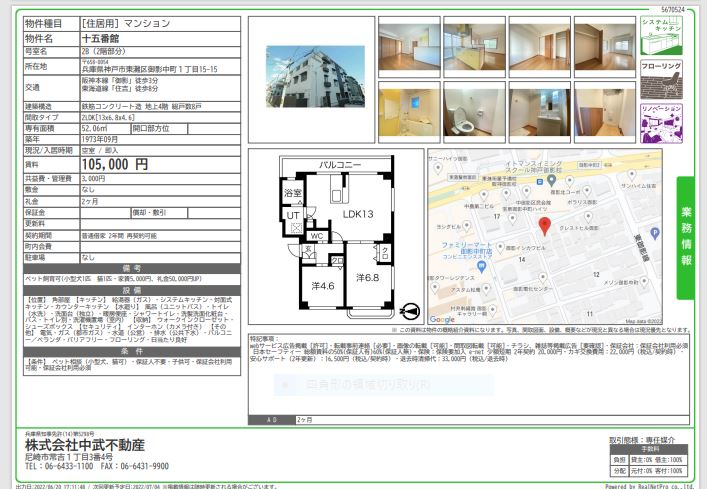Open the 業務情報 green side tab
This screenshot has width=707, height=489.
pos(686,238)
